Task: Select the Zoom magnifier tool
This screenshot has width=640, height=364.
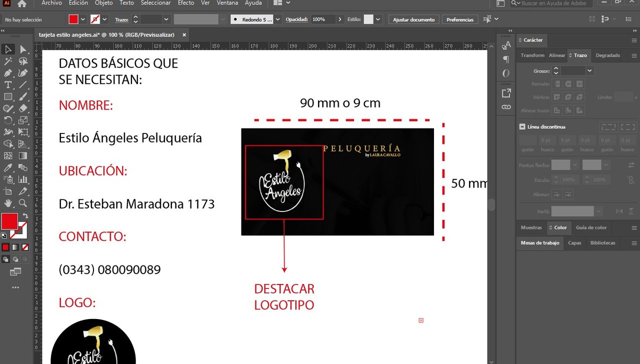Action: [x=23, y=203]
